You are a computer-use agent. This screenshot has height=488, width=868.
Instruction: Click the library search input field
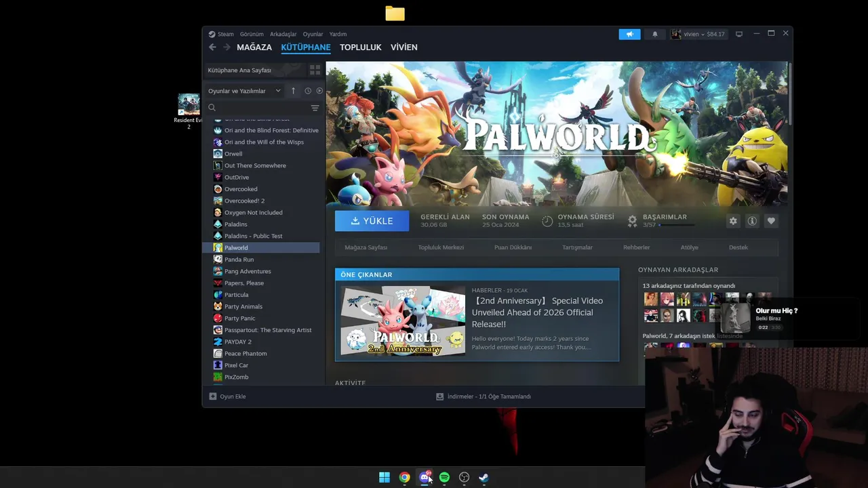(x=262, y=108)
